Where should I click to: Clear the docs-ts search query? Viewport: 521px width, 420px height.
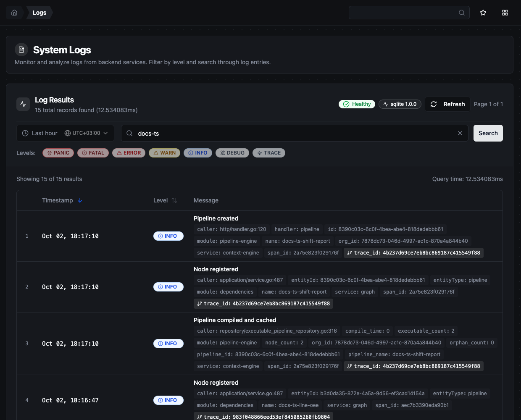coord(460,133)
